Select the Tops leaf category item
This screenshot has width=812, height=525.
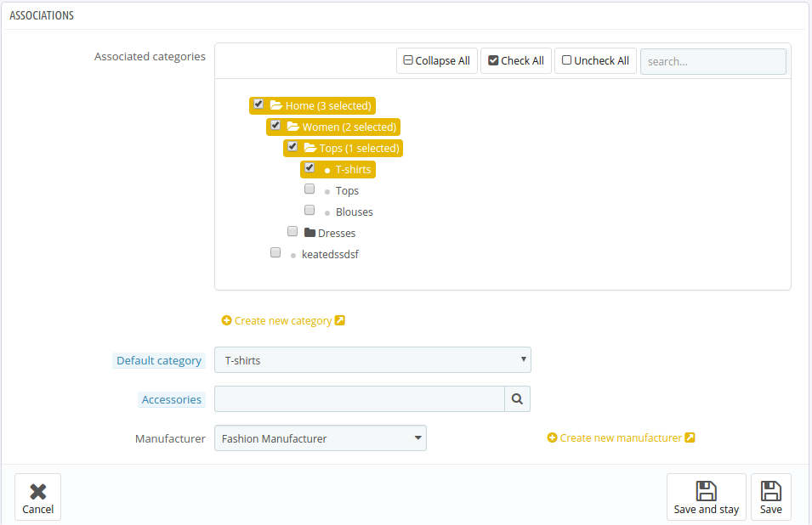click(347, 191)
